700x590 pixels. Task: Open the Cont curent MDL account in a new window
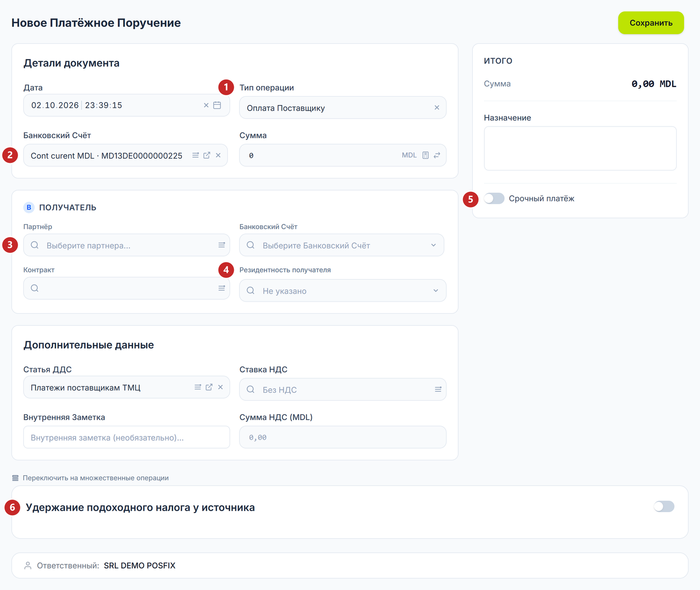207,155
